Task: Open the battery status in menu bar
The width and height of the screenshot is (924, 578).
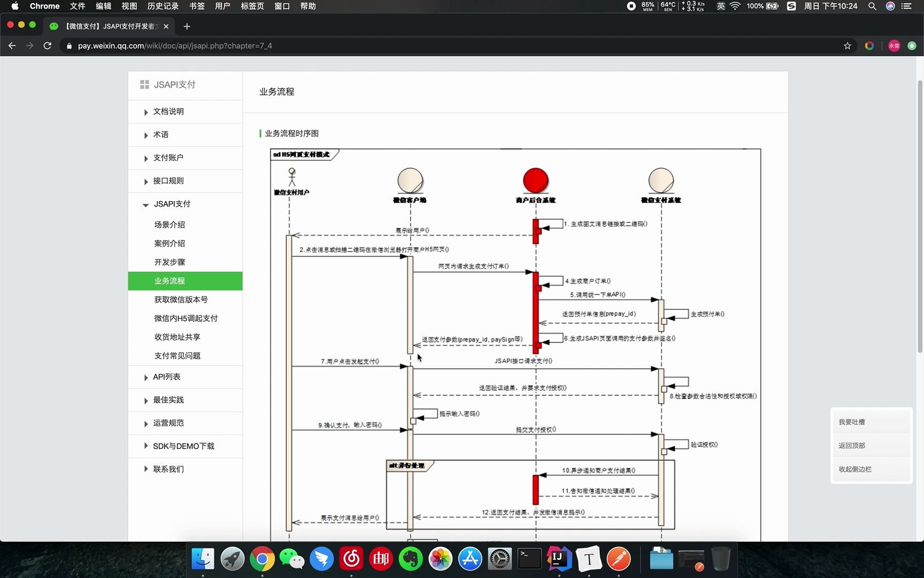Action: click(x=763, y=6)
